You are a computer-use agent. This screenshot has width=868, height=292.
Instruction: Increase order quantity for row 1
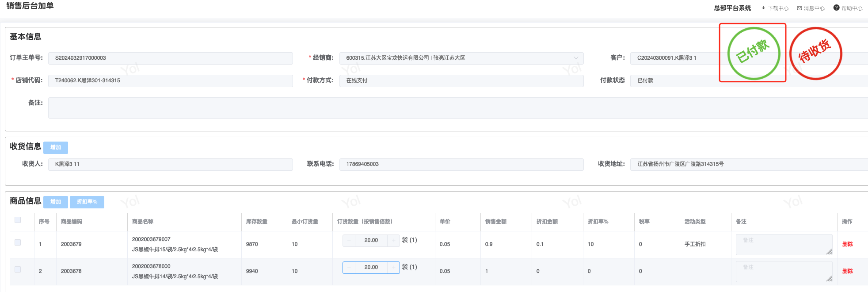(393, 241)
